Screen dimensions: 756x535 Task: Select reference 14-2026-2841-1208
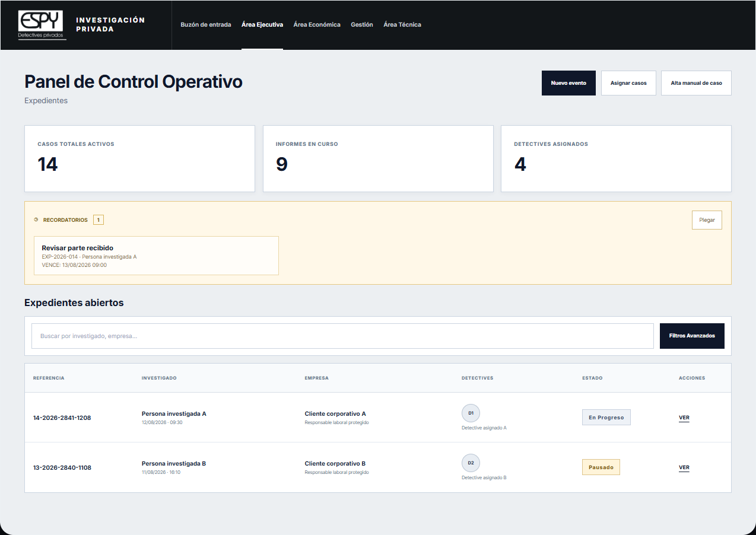pos(62,418)
